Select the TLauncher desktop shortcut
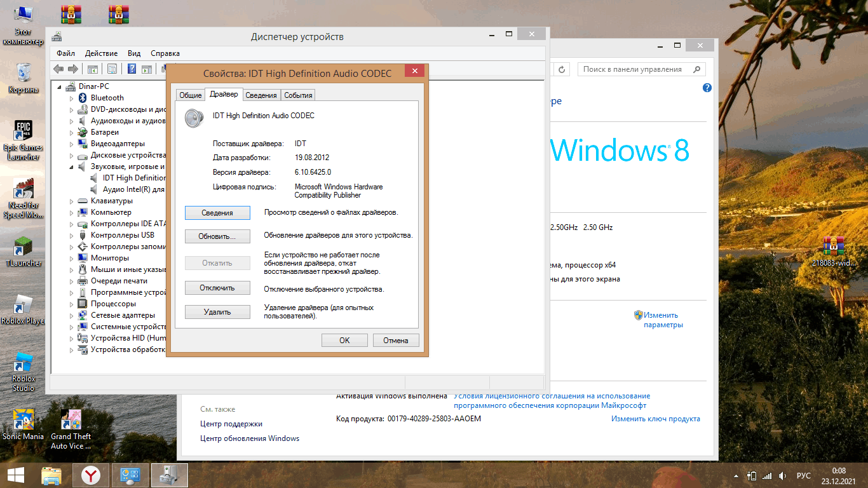This screenshot has height=488, width=868. (24, 252)
